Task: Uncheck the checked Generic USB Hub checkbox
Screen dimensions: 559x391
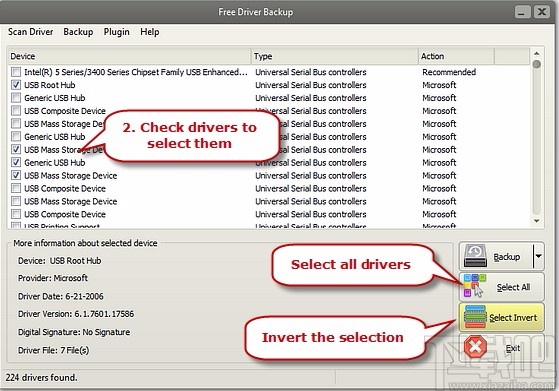Action: pos(16,163)
